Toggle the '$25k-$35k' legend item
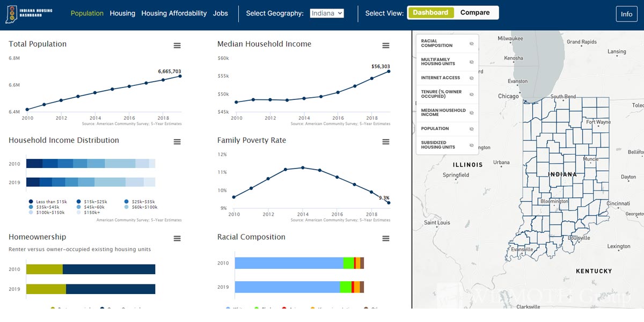 (139, 202)
